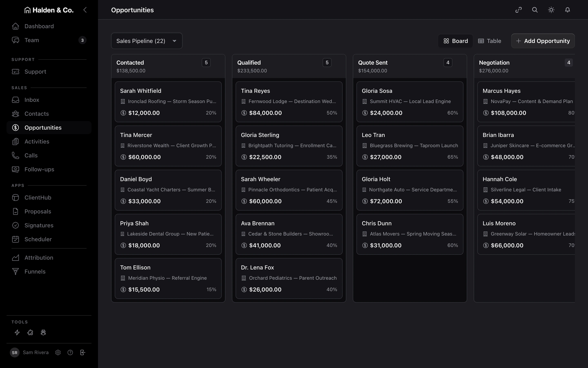
Task: Click Add Opportunity button
Action: coord(543,41)
